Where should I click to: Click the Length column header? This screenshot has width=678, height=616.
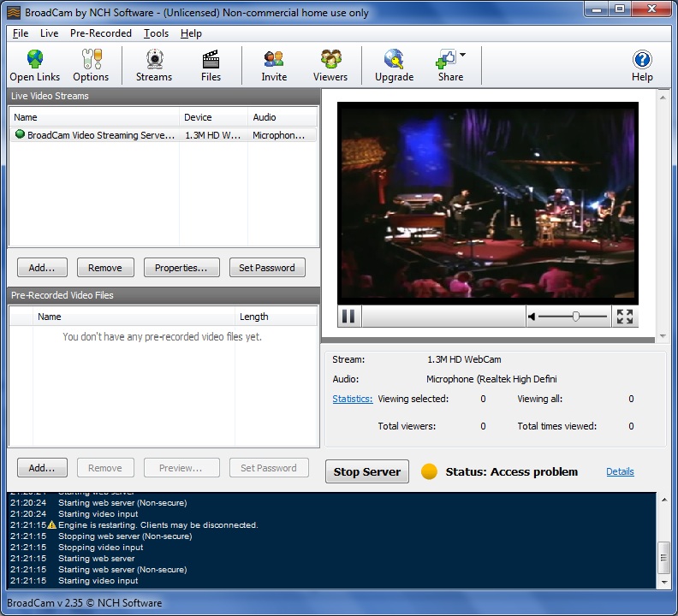(276, 317)
